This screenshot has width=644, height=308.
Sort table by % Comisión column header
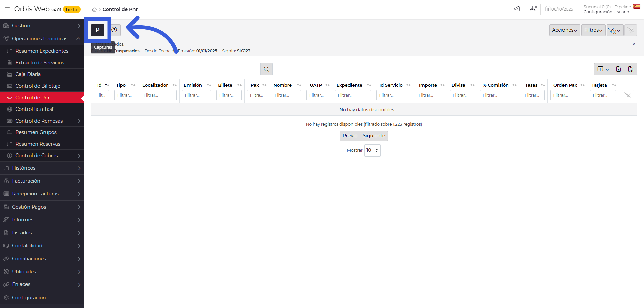coord(498,85)
